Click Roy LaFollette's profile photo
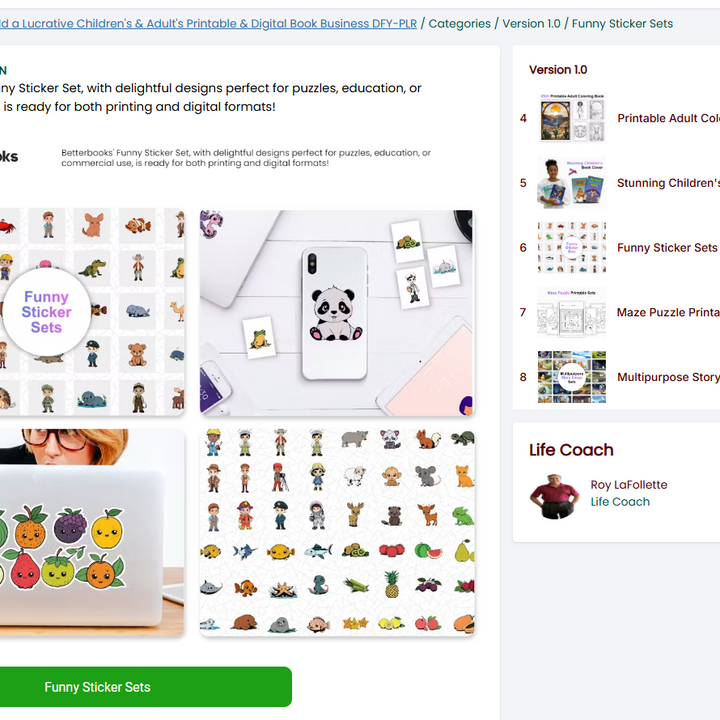The height and width of the screenshot is (720, 720). pyautogui.click(x=555, y=496)
